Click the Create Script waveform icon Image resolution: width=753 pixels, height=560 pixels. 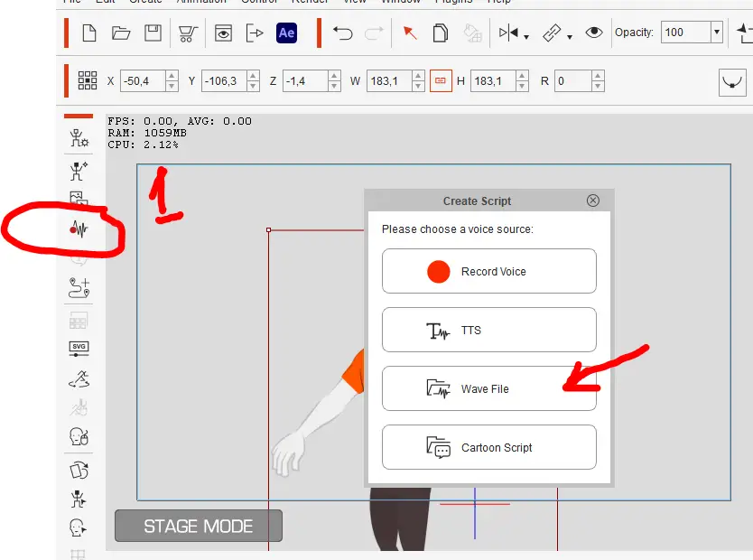(x=79, y=229)
